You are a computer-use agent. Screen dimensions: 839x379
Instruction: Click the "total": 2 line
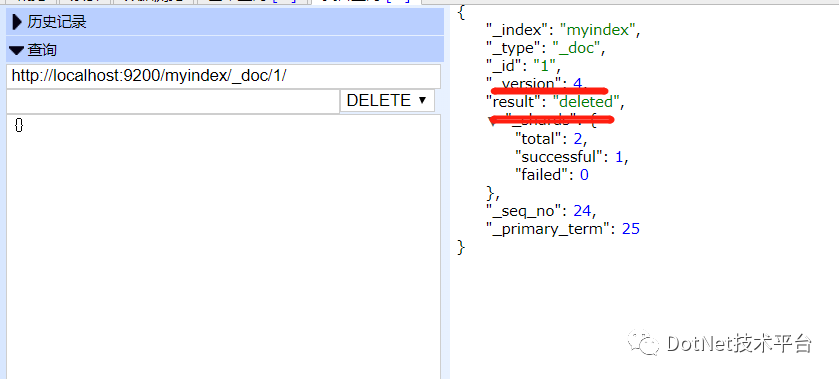tap(551, 139)
